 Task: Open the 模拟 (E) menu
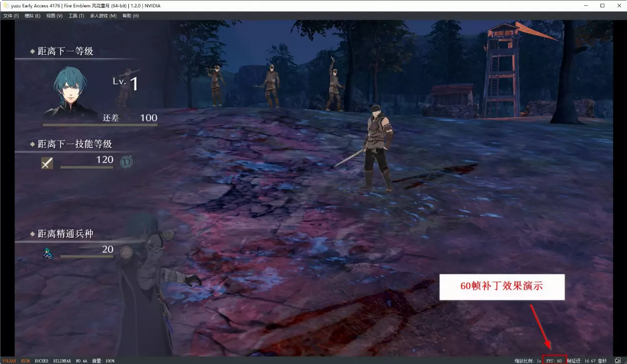click(32, 16)
